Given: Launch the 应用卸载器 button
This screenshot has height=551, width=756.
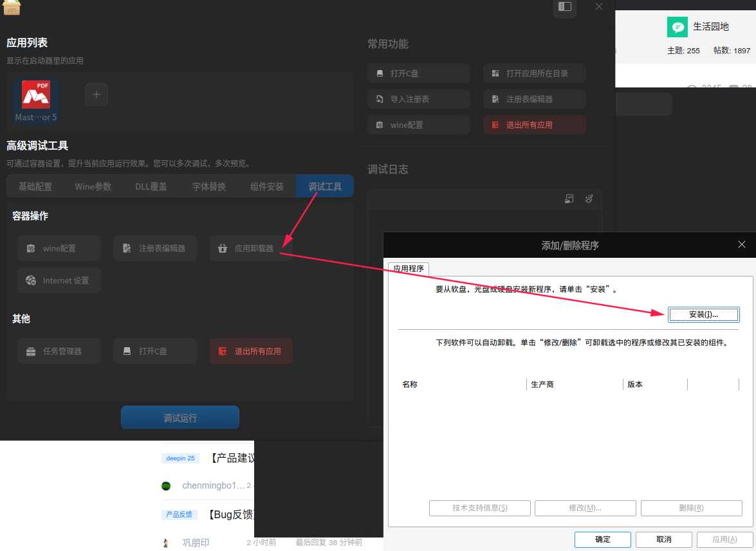Looking at the screenshot, I should coord(251,248).
